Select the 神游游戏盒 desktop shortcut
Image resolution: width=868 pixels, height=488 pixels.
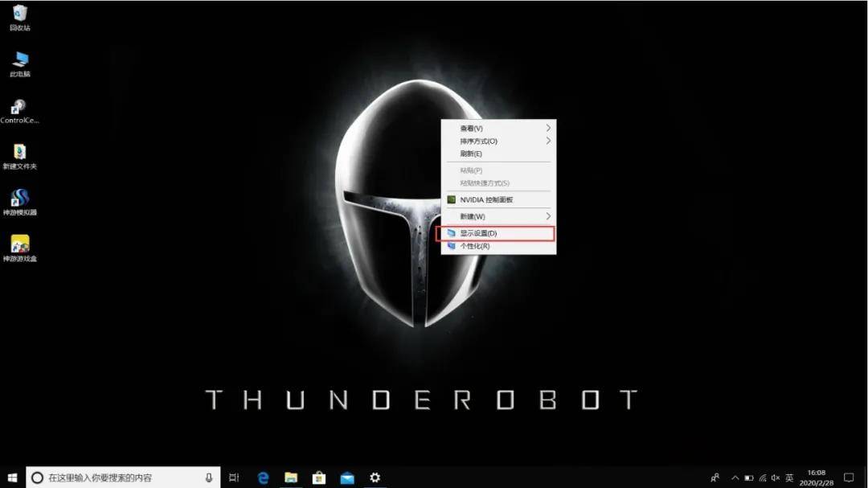[20, 245]
